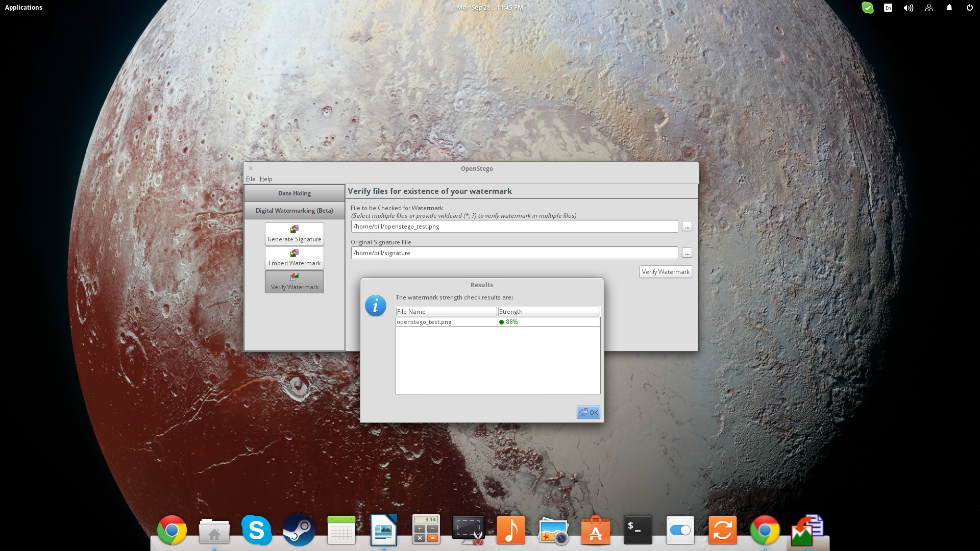Open the Software Center in dock
Image resolution: width=980 pixels, height=551 pixels.
595,530
